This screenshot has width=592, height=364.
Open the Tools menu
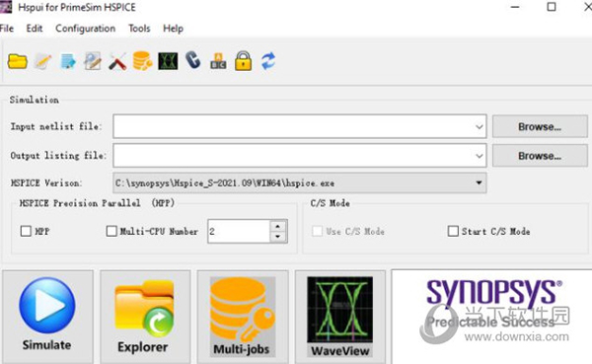tap(139, 29)
